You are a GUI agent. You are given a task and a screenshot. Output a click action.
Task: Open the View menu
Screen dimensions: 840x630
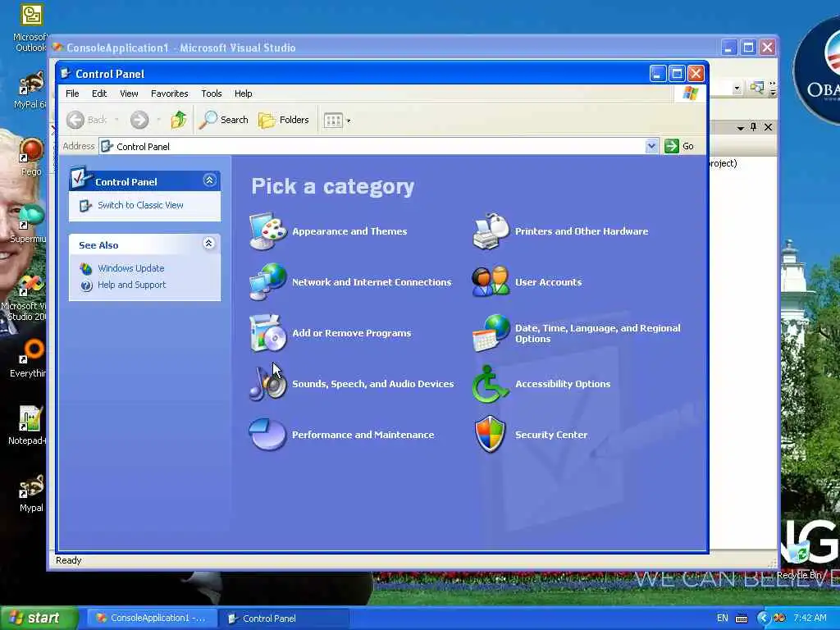129,94
